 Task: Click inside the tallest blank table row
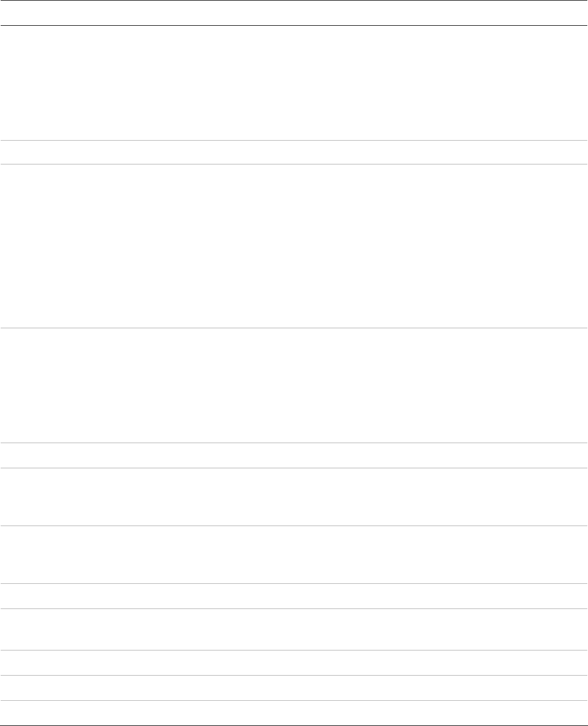coord(294,246)
